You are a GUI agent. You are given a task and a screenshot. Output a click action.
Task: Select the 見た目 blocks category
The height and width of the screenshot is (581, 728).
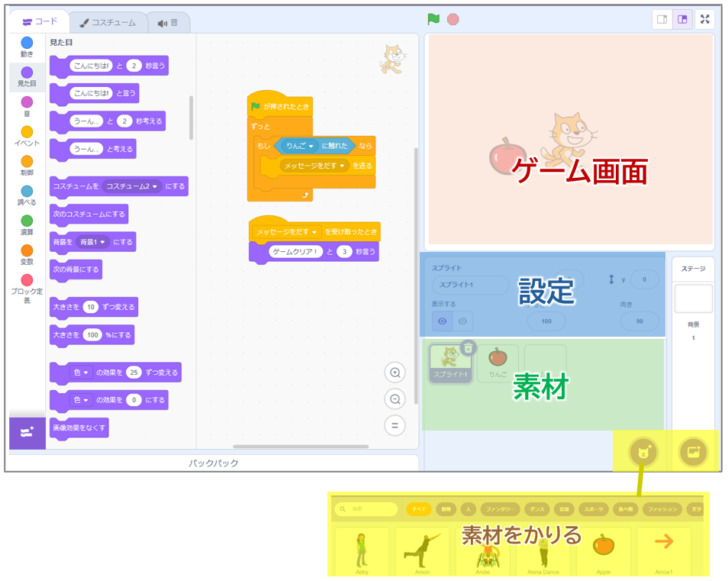tap(27, 76)
